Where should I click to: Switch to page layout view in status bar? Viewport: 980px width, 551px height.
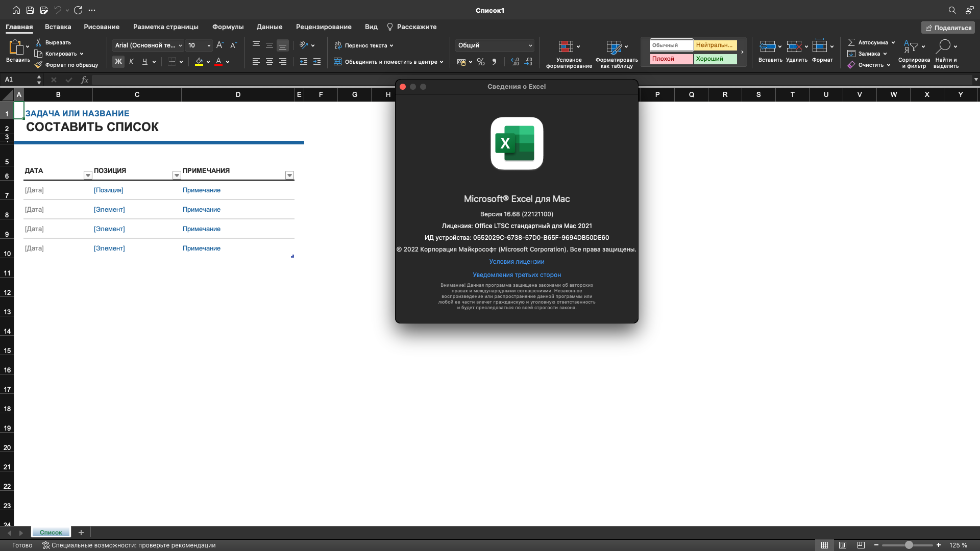843,545
